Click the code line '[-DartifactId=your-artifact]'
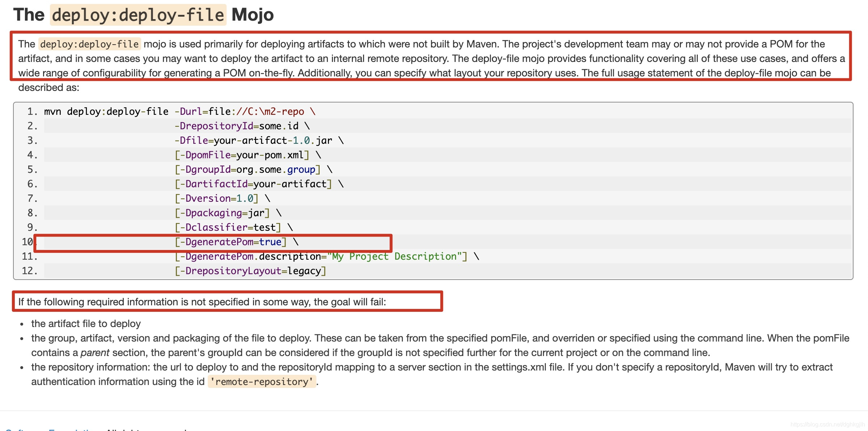 coord(259,184)
